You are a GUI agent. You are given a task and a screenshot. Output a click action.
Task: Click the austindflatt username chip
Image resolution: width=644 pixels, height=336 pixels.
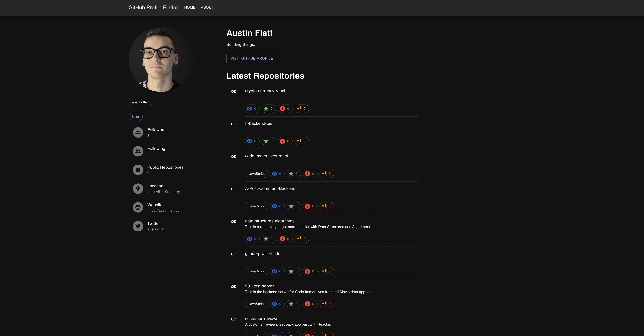click(x=140, y=102)
